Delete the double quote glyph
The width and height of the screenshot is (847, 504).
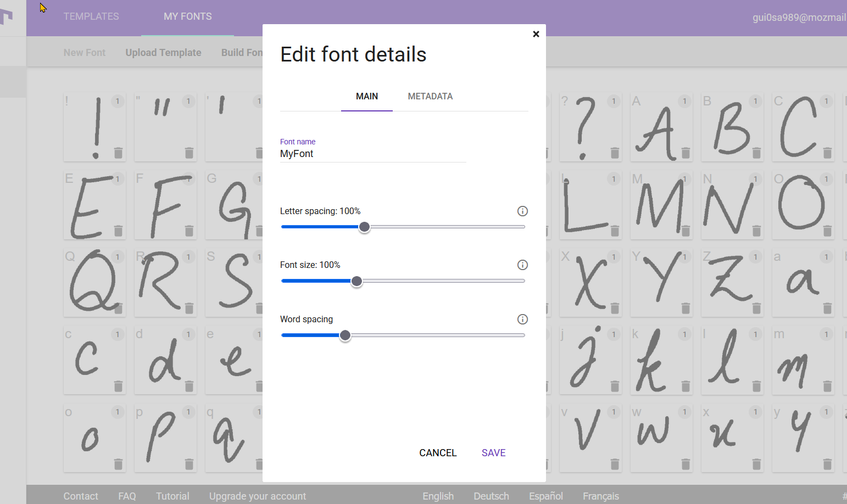click(x=189, y=153)
